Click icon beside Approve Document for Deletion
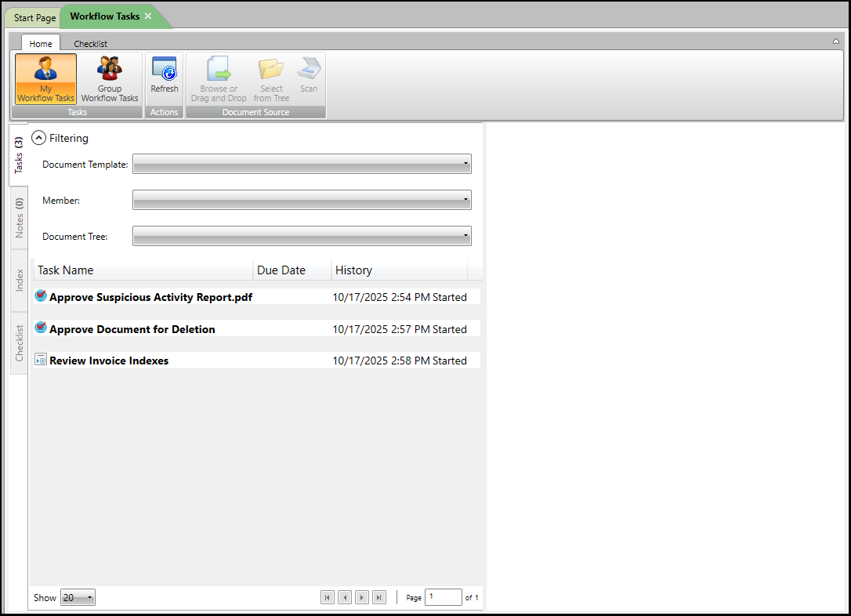851x616 pixels. click(41, 328)
